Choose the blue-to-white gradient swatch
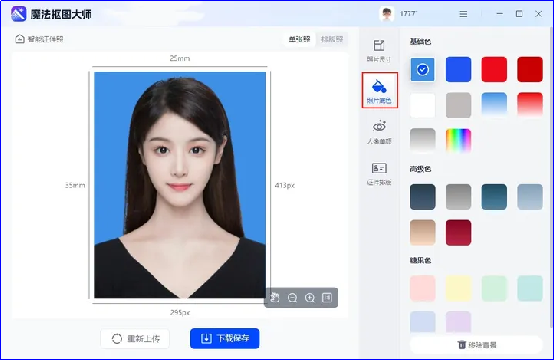Screen dimensions: 554x360 [494, 105]
